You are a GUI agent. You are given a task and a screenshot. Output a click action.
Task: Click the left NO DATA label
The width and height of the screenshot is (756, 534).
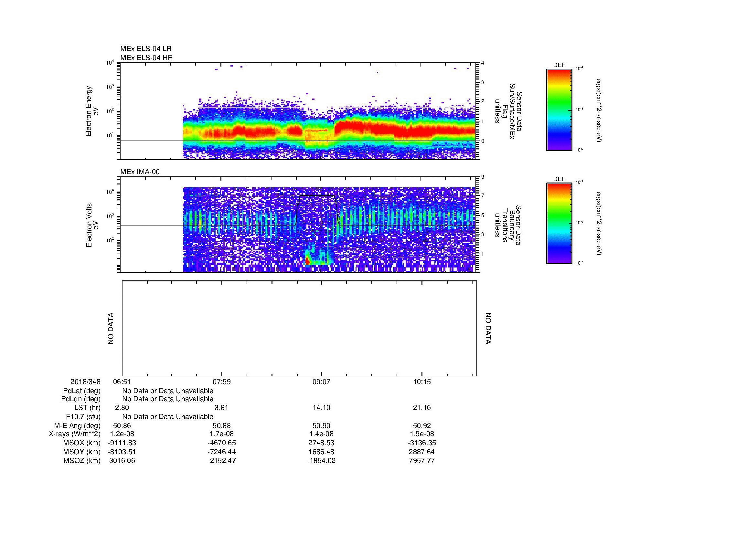pyautogui.click(x=111, y=328)
